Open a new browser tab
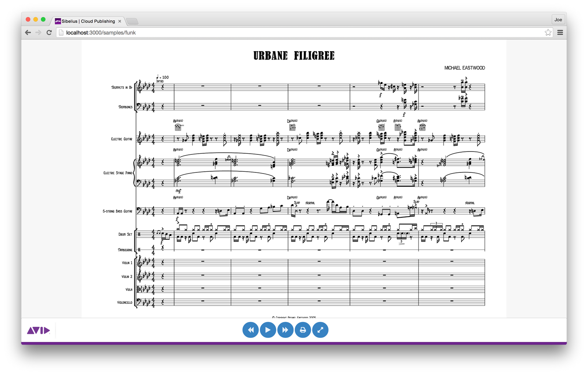This screenshot has width=588, height=375. point(132,21)
